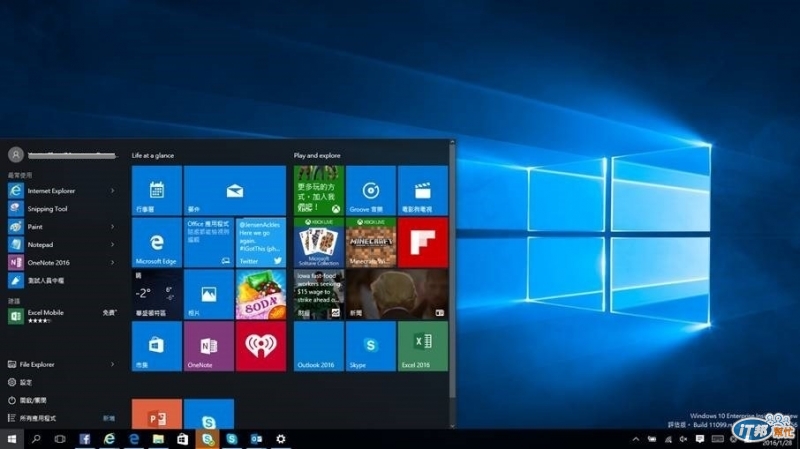Launch Microsoft Solitaire Collection tile
The image size is (800, 449).
coord(319,242)
